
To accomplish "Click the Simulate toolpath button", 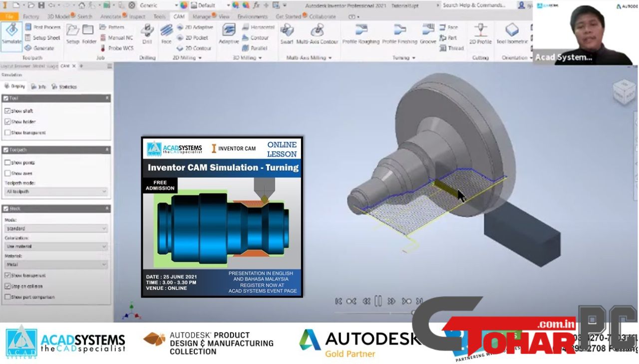I will click(x=11, y=36).
